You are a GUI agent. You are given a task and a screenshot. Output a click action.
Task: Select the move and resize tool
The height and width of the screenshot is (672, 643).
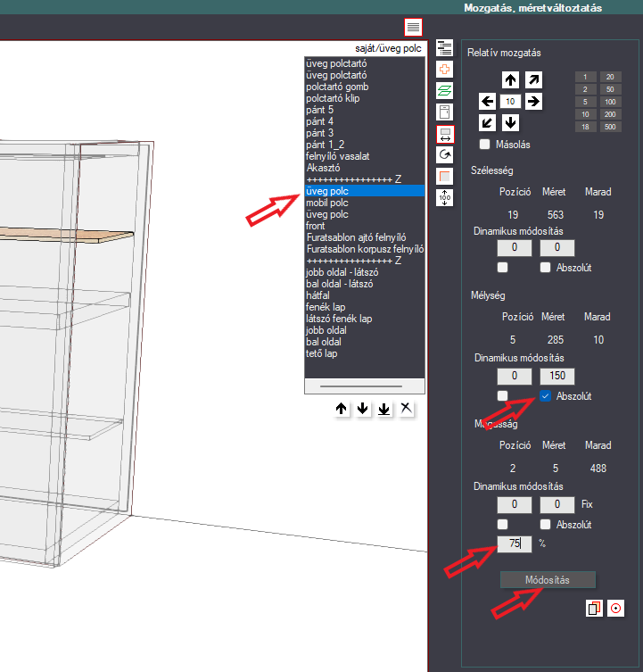[x=445, y=134]
